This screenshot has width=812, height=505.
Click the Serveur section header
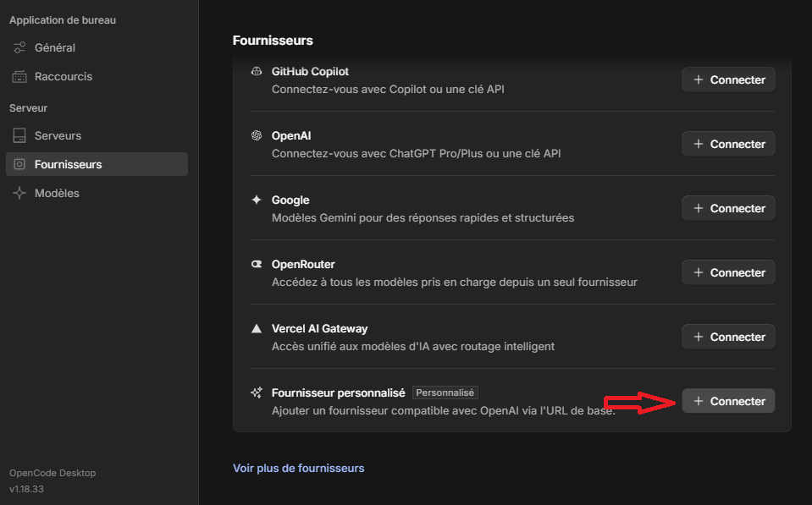click(29, 108)
